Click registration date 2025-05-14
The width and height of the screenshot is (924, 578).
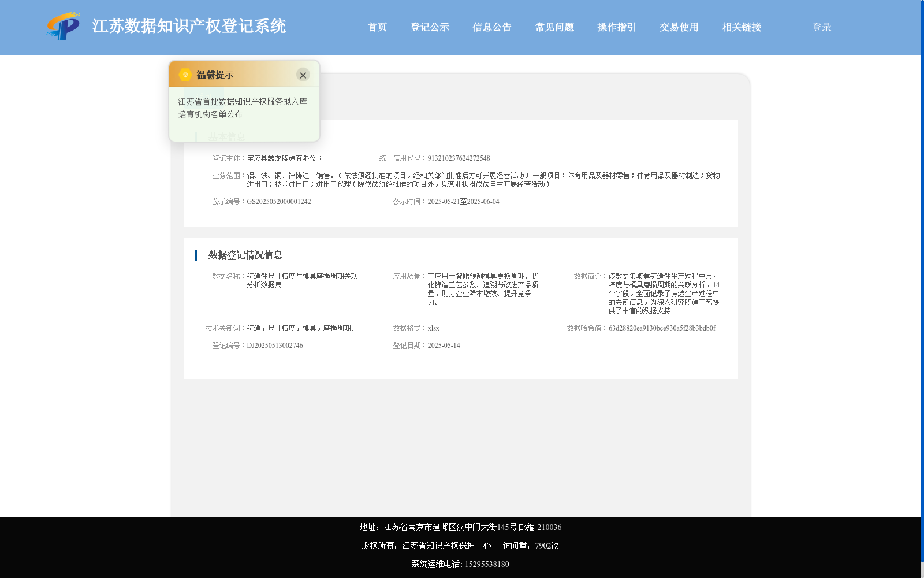(x=444, y=346)
